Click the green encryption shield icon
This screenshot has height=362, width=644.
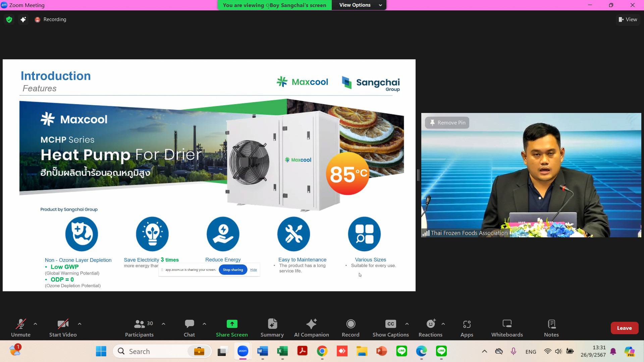9,19
